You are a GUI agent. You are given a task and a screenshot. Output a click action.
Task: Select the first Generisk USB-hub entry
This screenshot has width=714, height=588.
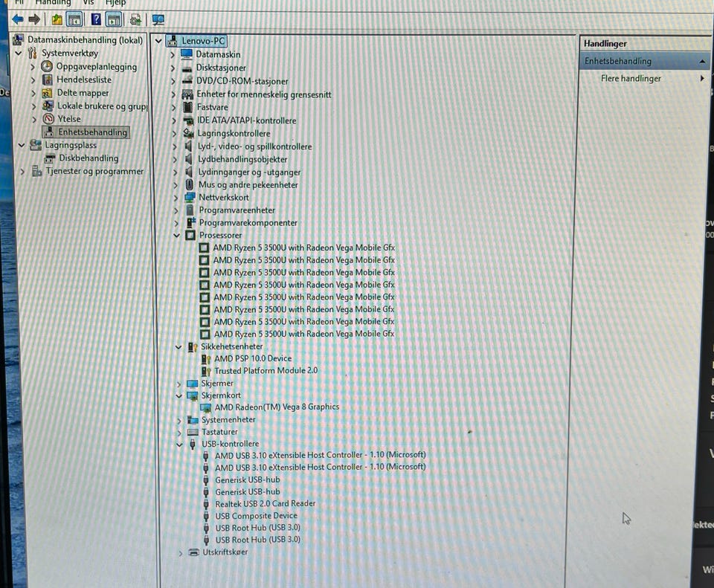[247, 479]
